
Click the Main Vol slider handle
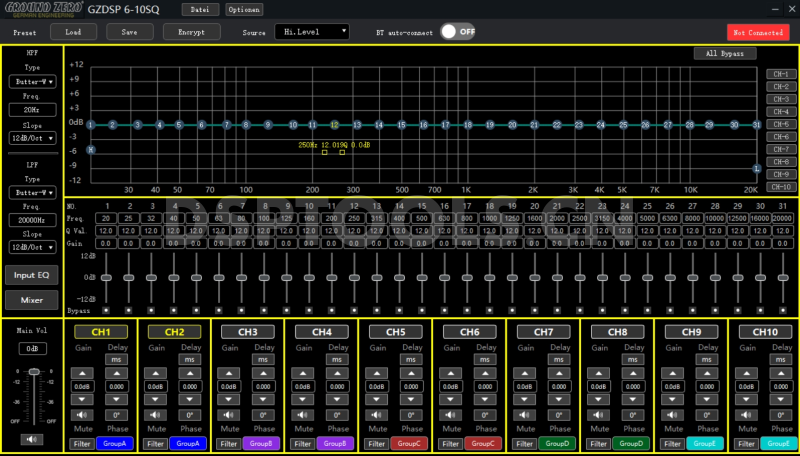pyautogui.click(x=32, y=372)
